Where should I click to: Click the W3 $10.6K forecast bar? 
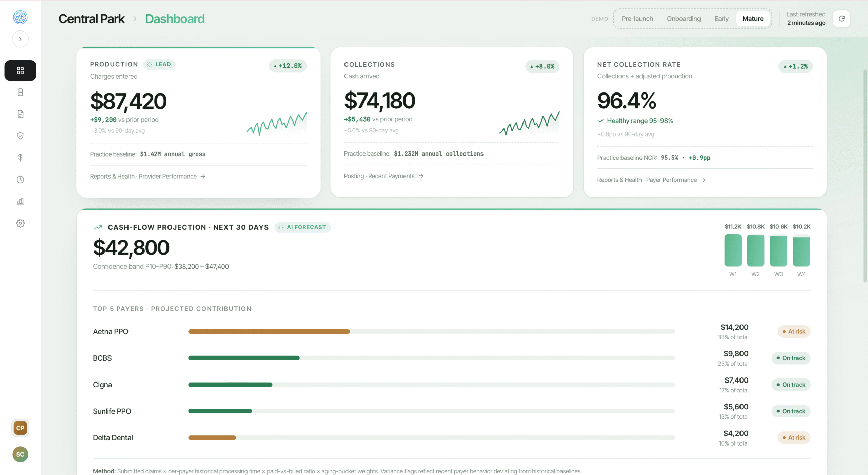pyautogui.click(x=778, y=251)
